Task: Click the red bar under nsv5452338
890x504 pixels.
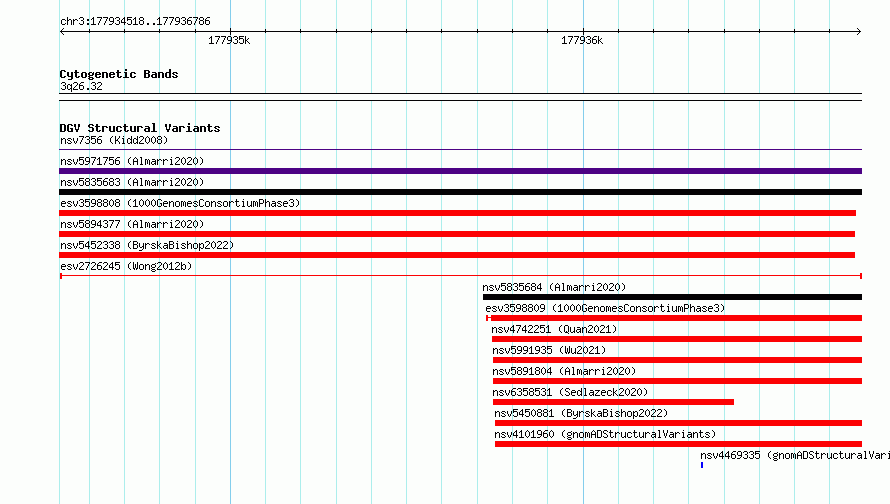Action: (457, 255)
